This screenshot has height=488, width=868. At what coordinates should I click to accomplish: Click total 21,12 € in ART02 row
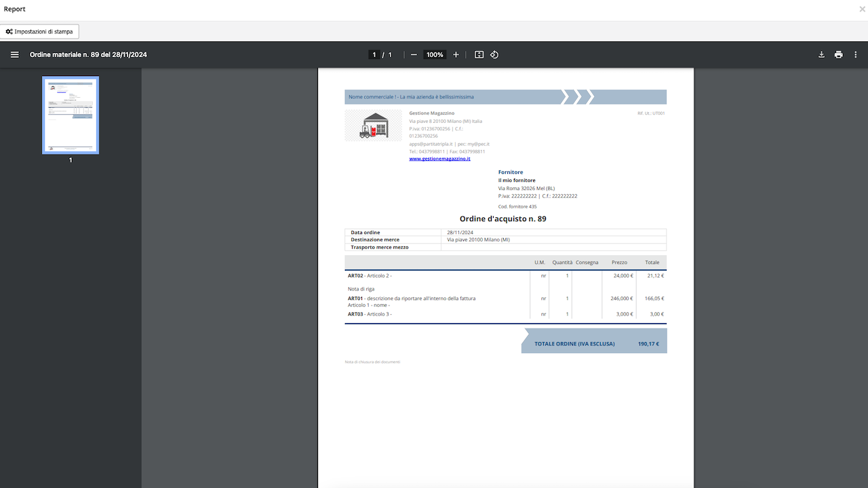click(656, 276)
